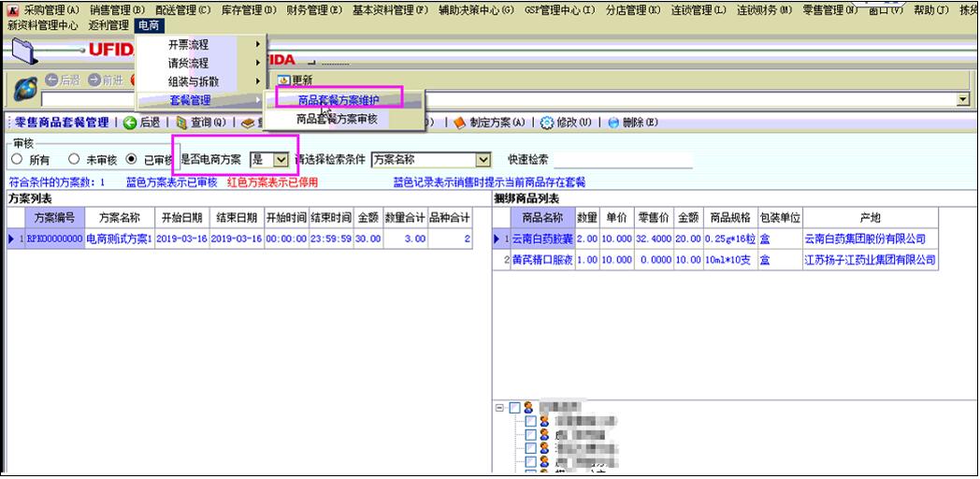Image resolution: width=980 pixels, height=479 pixels.
Task: Click the 江苏扬子江药业集团有限公司 cell
Action: [871, 259]
